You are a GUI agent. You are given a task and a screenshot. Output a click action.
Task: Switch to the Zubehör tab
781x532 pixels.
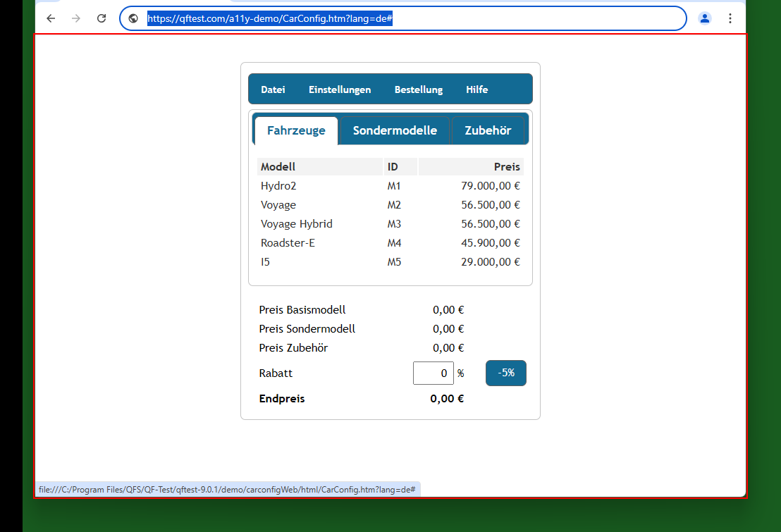pyautogui.click(x=488, y=130)
